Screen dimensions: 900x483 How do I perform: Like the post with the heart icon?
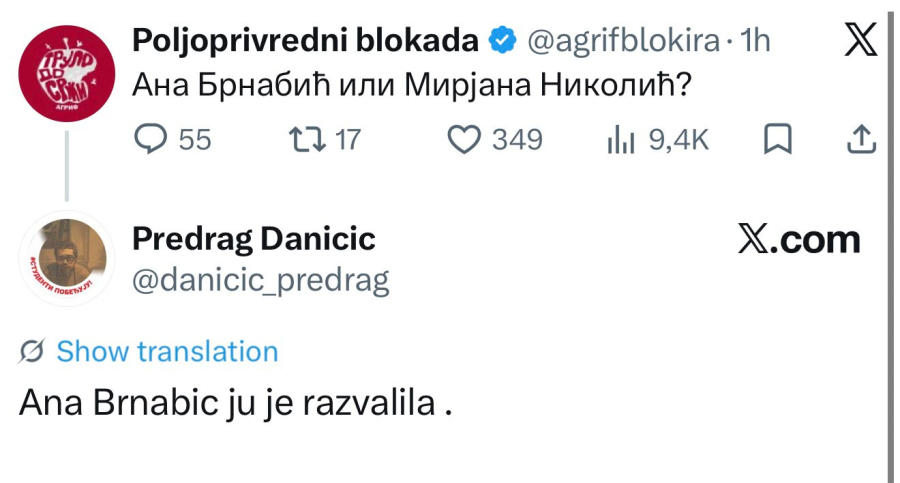[464, 140]
